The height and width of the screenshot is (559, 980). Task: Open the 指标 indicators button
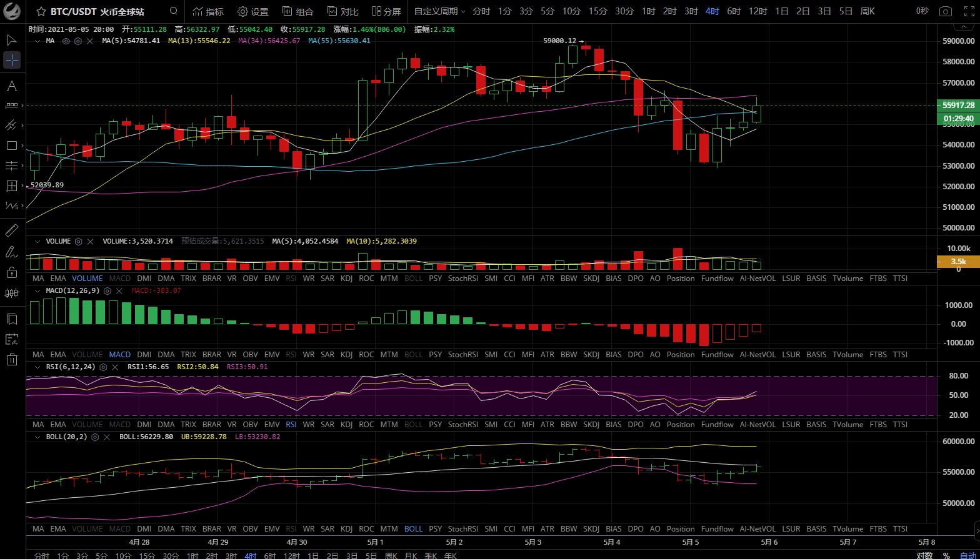coord(208,11)
